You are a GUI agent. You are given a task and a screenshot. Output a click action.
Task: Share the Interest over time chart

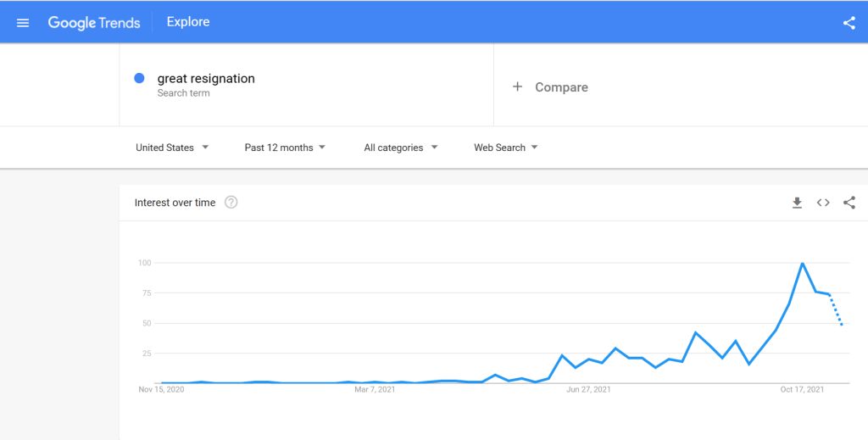click(x=849, y=203)
